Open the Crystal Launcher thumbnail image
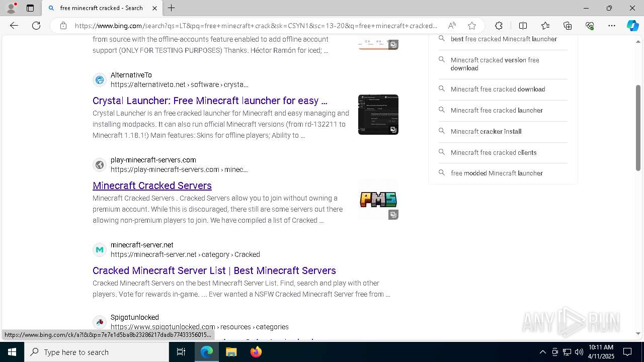644x362 pixels. pos(378,115)
